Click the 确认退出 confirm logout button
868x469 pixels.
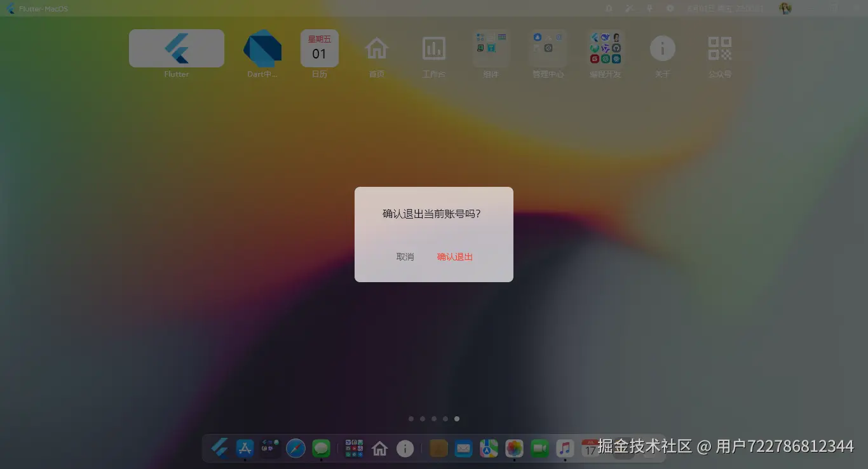coord(454,257)
